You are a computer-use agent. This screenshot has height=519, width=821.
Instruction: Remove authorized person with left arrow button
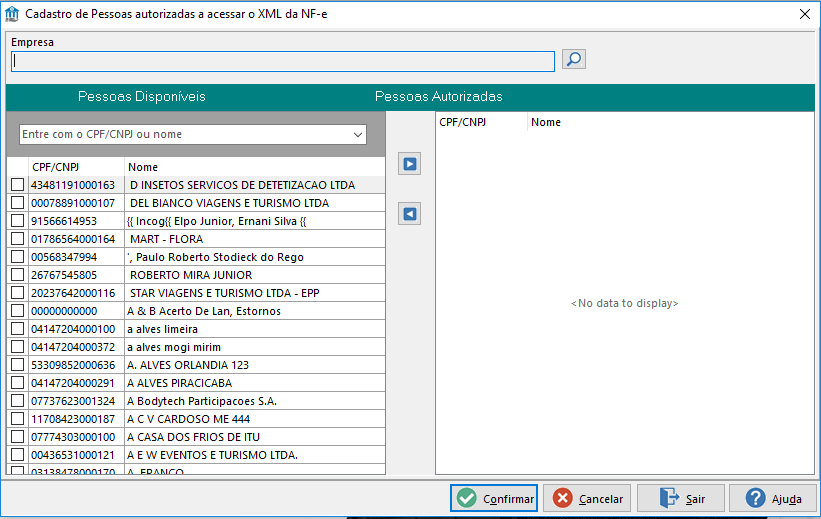click(x=409, y=214)
